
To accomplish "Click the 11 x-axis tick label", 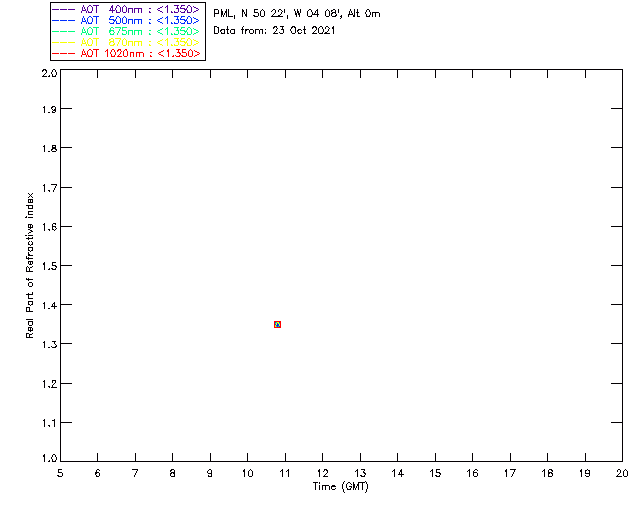I will pos(284,473).
